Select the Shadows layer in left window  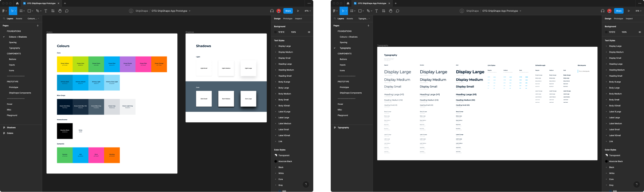(x=11, y=127)
